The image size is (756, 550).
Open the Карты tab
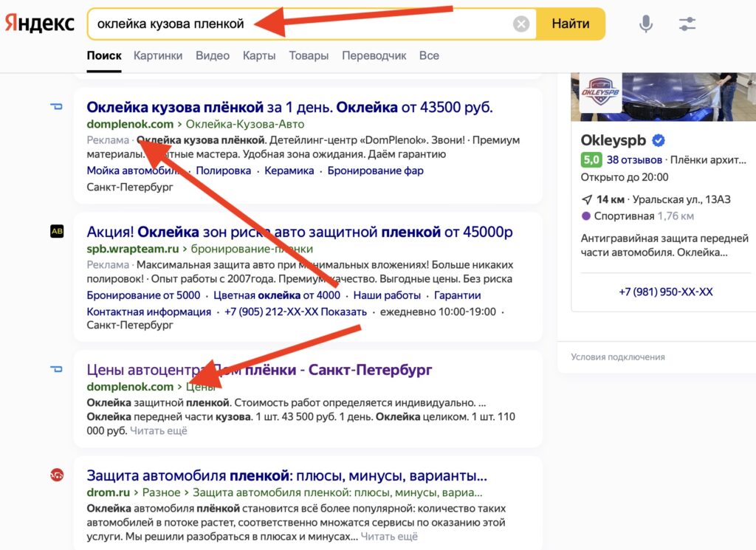pos(259,55)
